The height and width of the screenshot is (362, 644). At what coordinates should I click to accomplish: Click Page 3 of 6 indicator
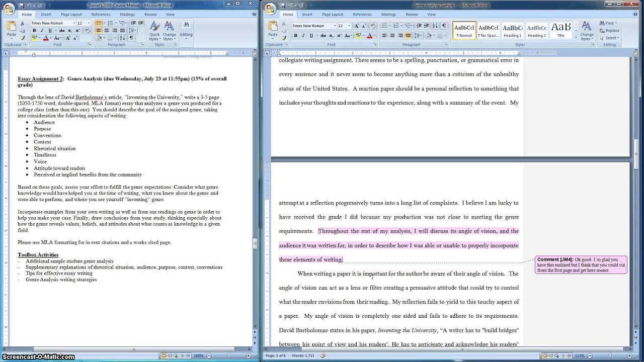pyautogui.click(x=276, y=356)
